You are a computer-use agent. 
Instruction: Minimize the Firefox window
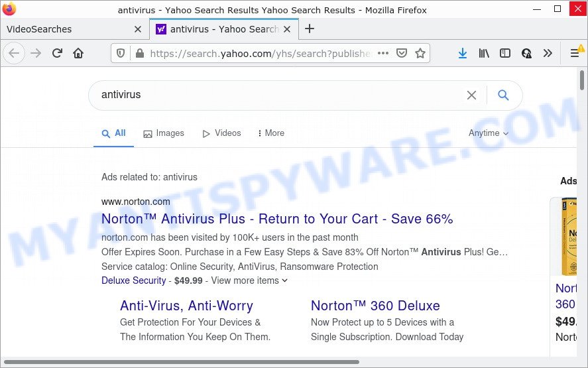(x=537, y=9)
